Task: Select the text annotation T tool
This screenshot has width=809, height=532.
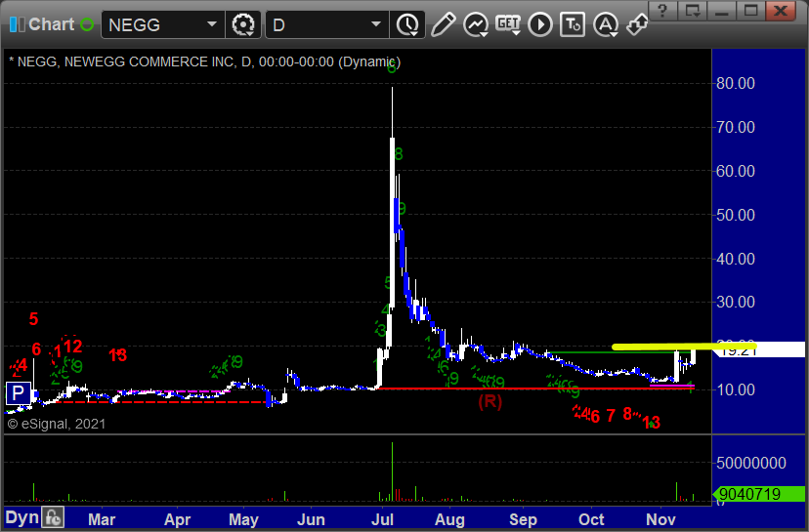Action: (573, 24)
